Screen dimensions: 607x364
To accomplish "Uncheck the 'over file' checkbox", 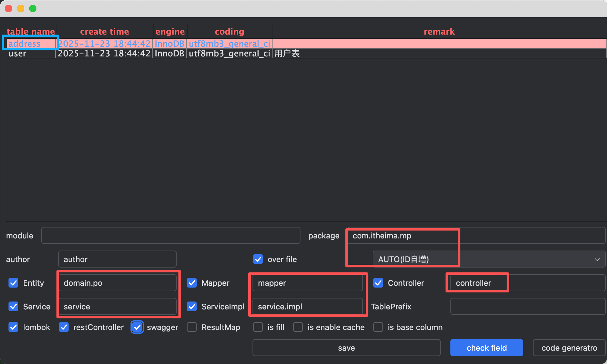I will (258, 259).
